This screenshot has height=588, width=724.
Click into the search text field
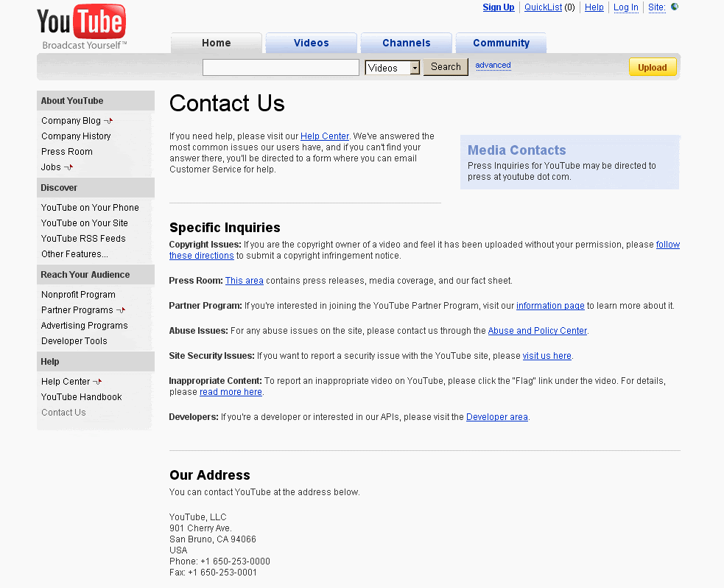pyautogui.click(x=281, y=68)
